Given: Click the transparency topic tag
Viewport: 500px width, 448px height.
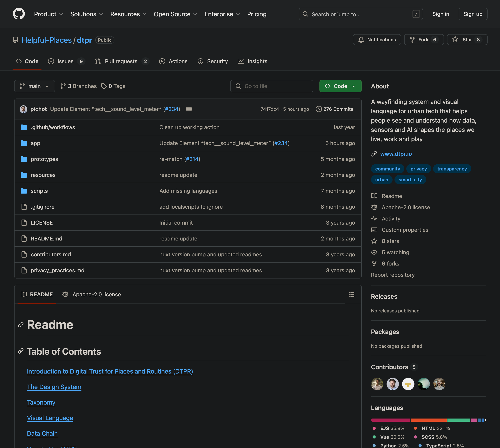Looking at the screenshot, I should coord(452,169).
